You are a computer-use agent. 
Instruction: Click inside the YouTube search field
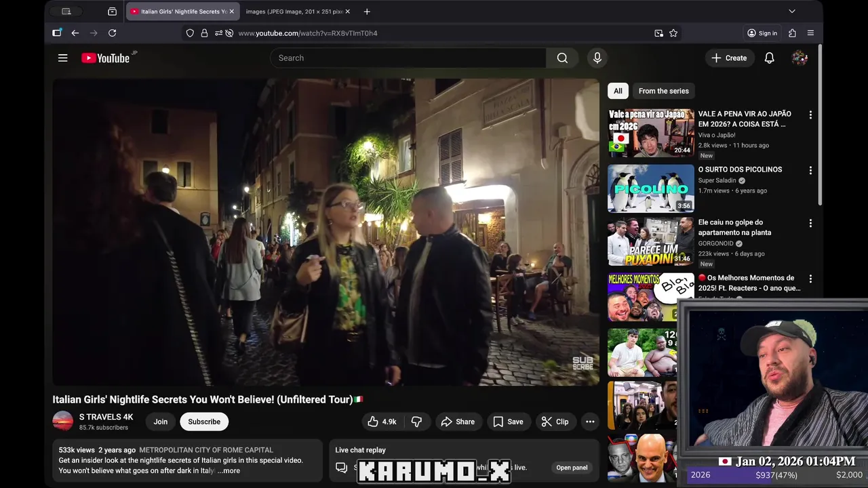click(x=408, y=58)
